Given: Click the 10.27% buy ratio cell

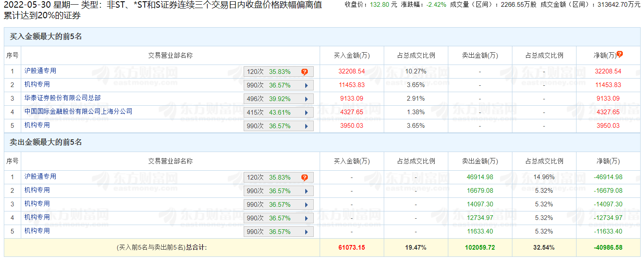Looking at the screenshot, I should [416, 71].
